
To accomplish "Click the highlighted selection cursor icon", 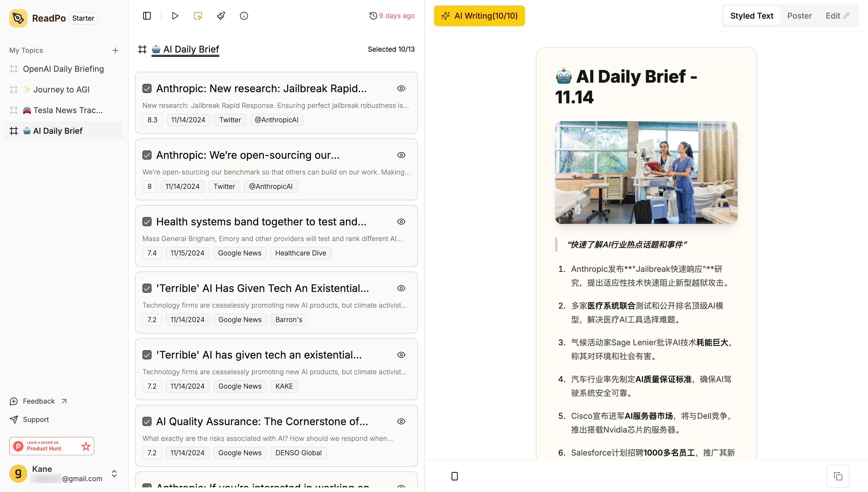I will (198, 16).
